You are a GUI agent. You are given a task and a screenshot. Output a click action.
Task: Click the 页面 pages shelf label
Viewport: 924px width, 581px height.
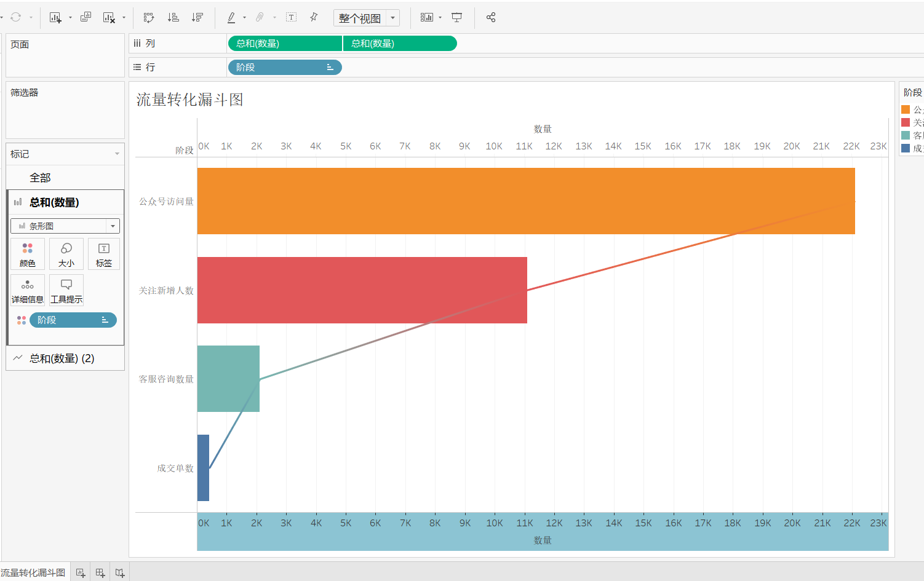(20, 45)
